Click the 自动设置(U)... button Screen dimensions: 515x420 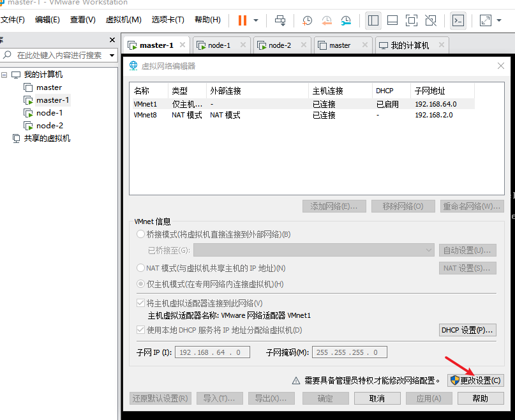point(467,250)
